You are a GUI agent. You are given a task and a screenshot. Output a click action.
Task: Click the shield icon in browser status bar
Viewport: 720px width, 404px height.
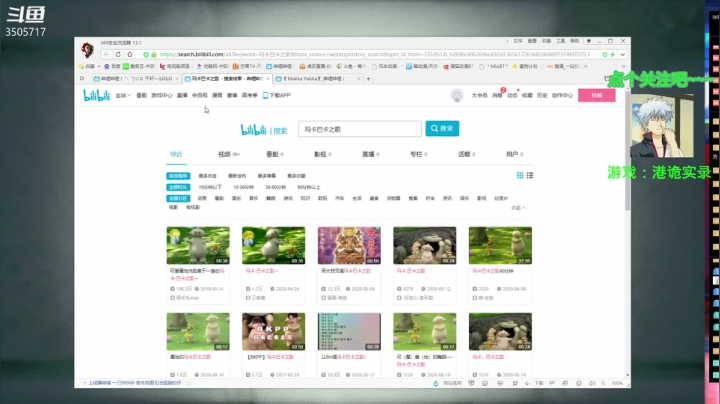point(471,383)
